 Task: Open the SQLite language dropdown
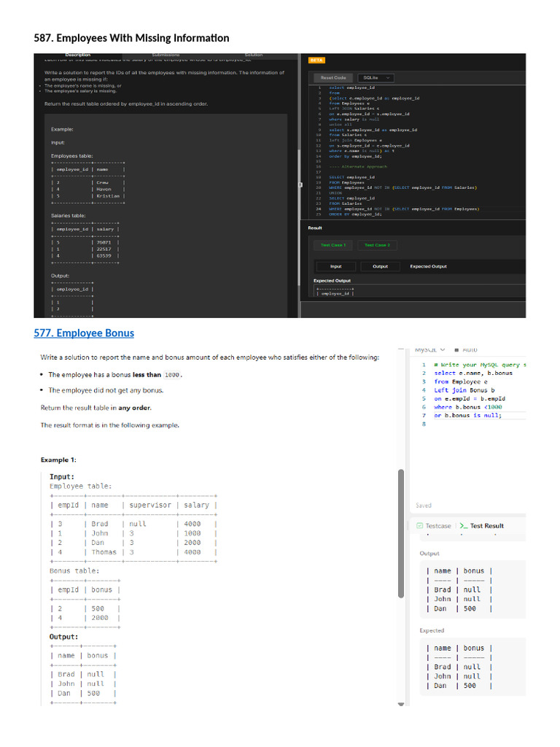(x=376, y=77)
